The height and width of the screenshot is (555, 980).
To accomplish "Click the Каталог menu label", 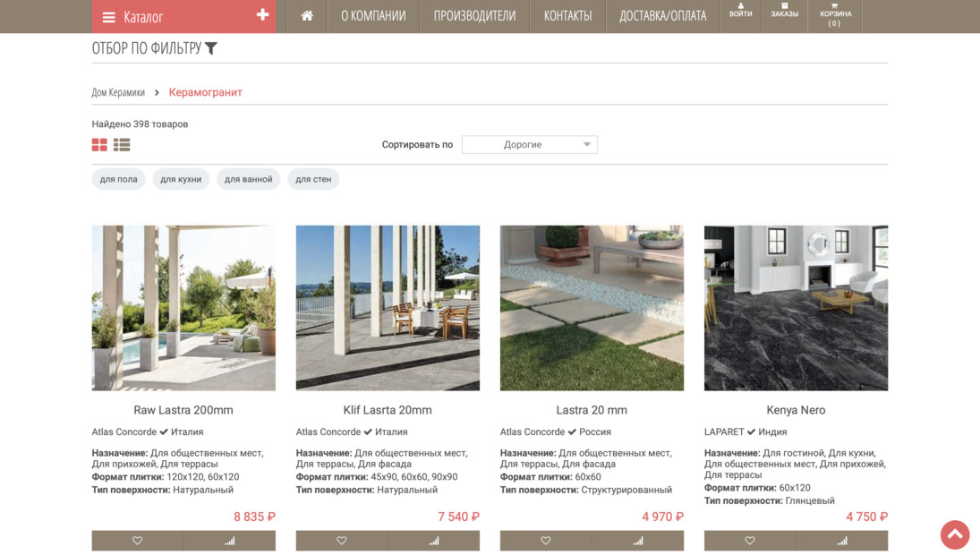I will coord(143,18).
